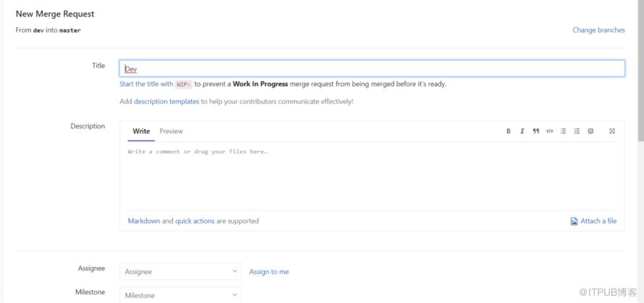Switch to the Preview tab

[171, 132]
